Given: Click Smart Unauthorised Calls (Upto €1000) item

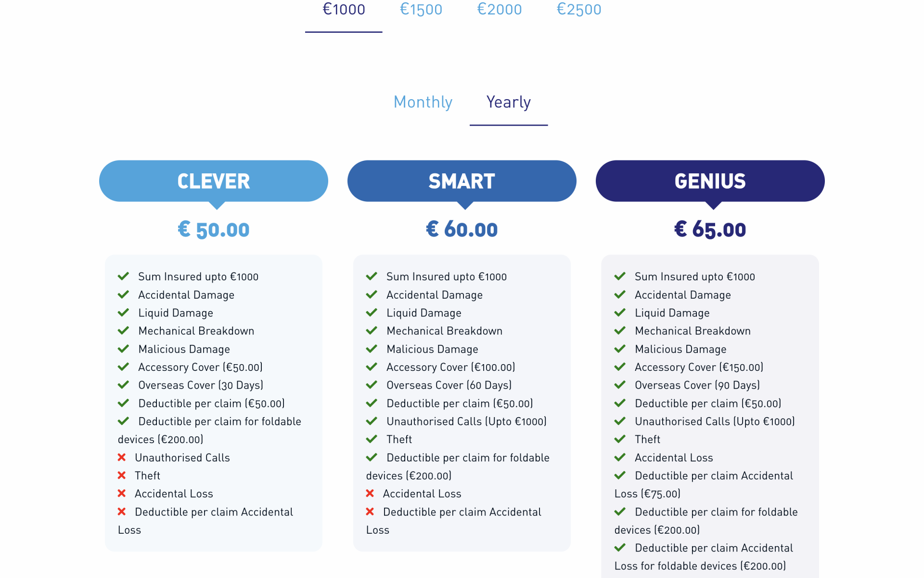Looking at the screenshot, I should [466, 421].
